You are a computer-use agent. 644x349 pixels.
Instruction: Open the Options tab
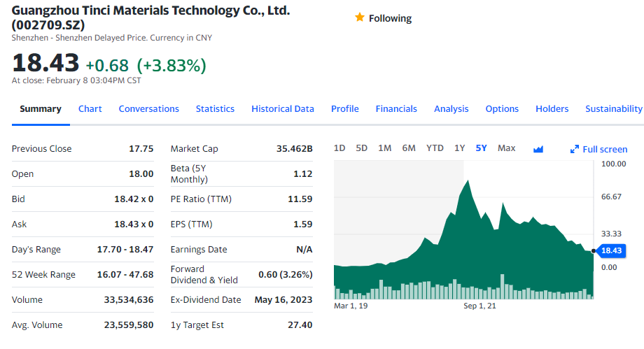point(502,109)
